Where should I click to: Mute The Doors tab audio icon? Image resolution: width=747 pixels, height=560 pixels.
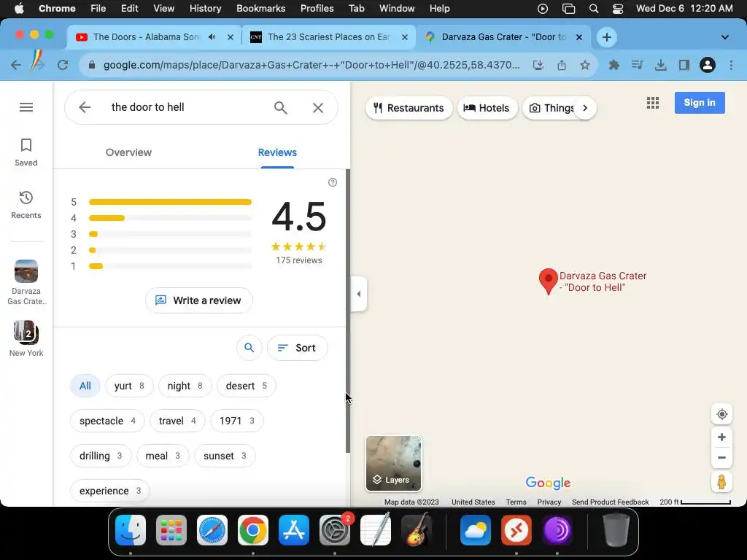212,37
